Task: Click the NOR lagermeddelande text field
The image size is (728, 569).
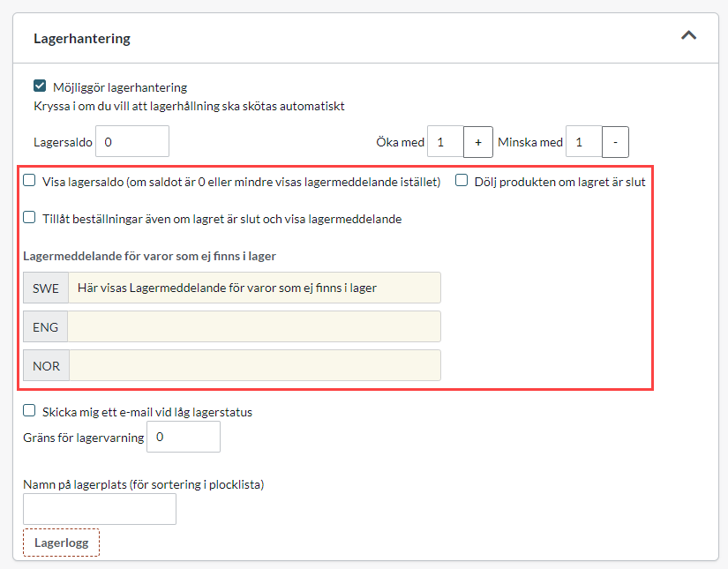Action: coord(254,365)
